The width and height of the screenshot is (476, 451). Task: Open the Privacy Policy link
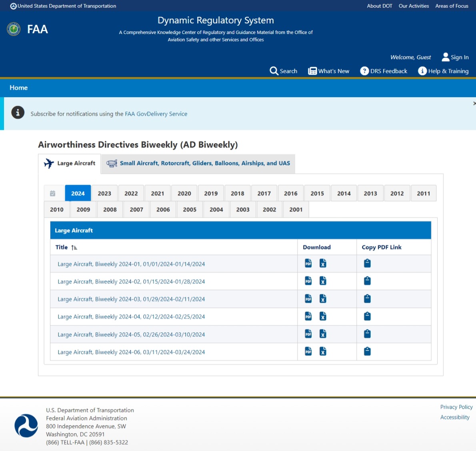pos(456,407)
